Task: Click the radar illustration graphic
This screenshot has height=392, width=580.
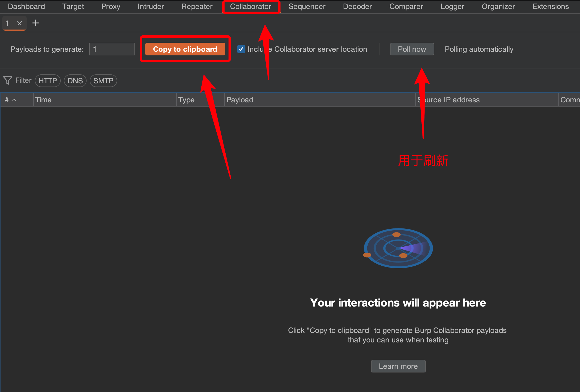Action: pyautogui.click(x=398, y=248)
